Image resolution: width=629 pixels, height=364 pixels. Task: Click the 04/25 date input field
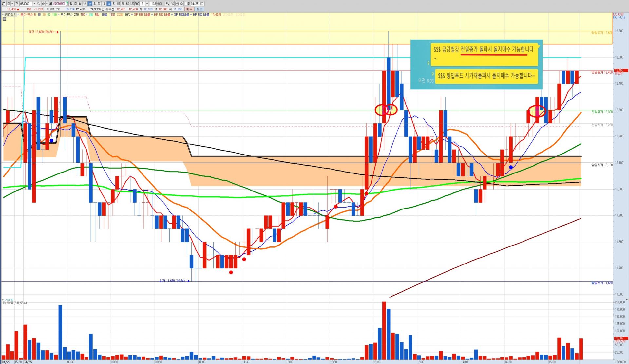[195, 4]
